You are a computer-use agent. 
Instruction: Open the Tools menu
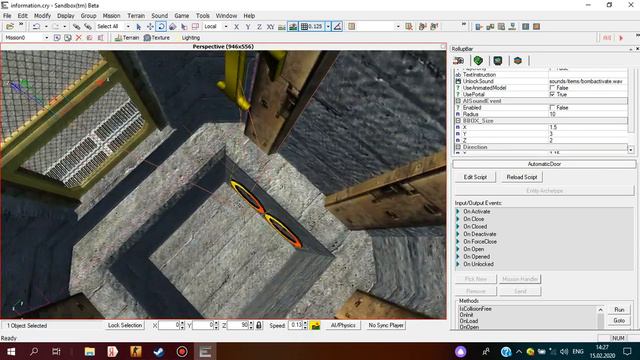click(202, 16)
